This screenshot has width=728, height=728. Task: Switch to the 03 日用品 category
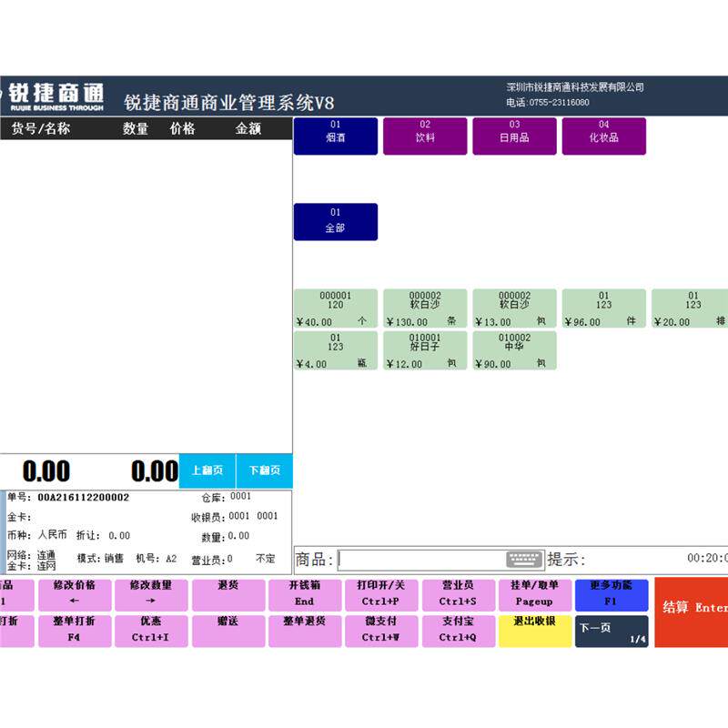pos(514,136)
